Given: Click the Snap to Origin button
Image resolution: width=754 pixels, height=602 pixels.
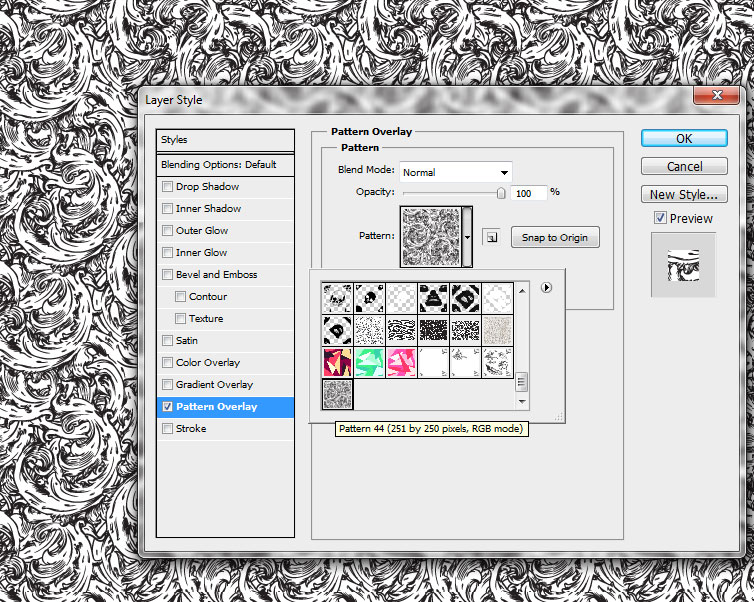Looking at the screenshot, I should click(x=555, y=238).
